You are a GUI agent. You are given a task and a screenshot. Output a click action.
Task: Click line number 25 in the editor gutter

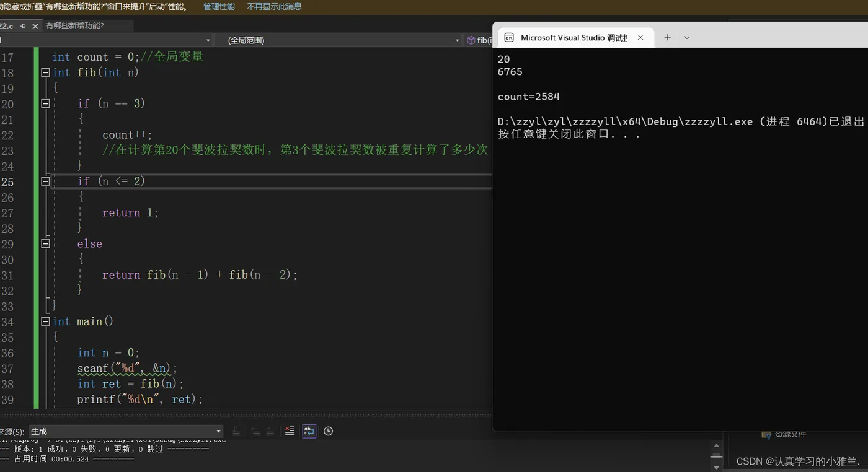coord(7,182)
